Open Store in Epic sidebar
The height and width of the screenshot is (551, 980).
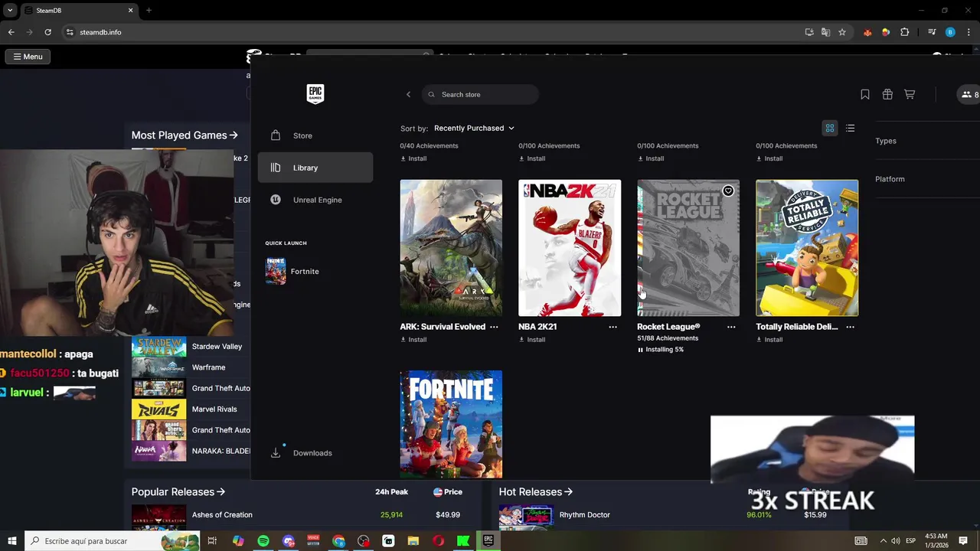315,135
